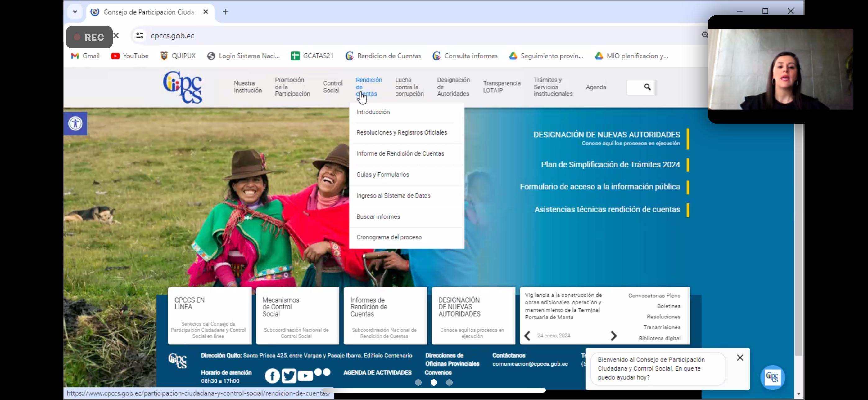Select the second carousel slide dot
The width and height of the screenshot is (868, 400).
tap(434, 383)
